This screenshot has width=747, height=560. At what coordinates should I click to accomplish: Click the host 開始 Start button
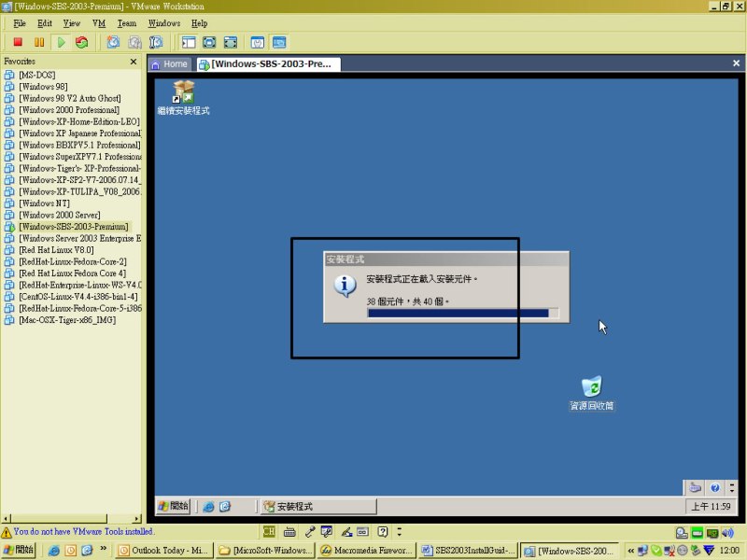pyautogui.click(x=19, y=550)
